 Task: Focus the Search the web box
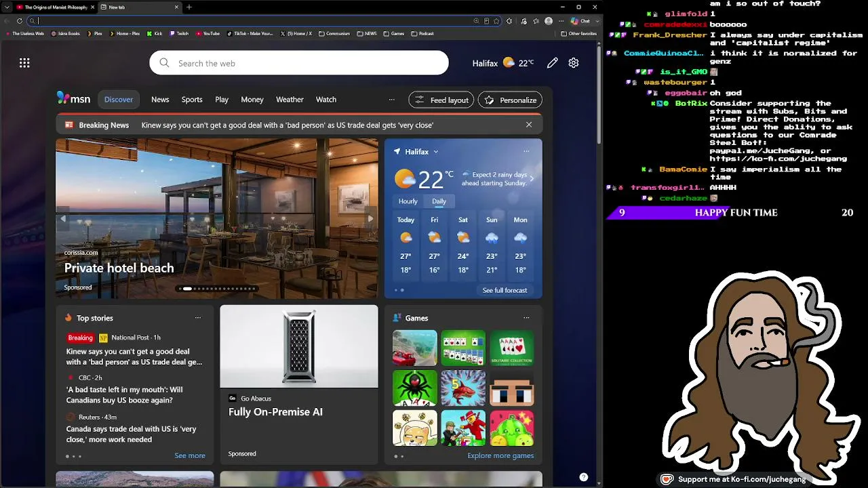[299, 63]
